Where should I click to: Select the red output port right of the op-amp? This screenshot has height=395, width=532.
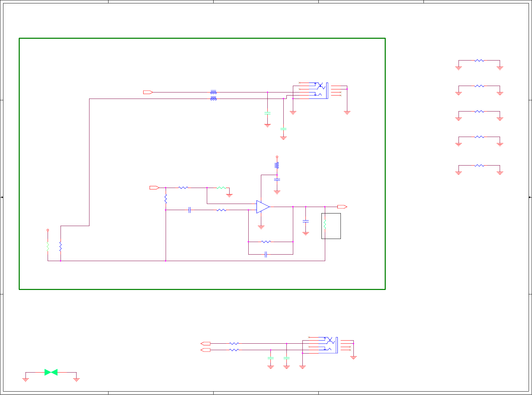pyautogui.click(x=342, y=207)
